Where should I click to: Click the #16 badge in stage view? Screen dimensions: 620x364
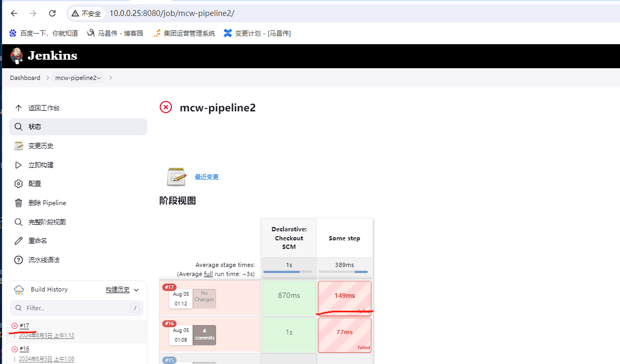(169, 323)
